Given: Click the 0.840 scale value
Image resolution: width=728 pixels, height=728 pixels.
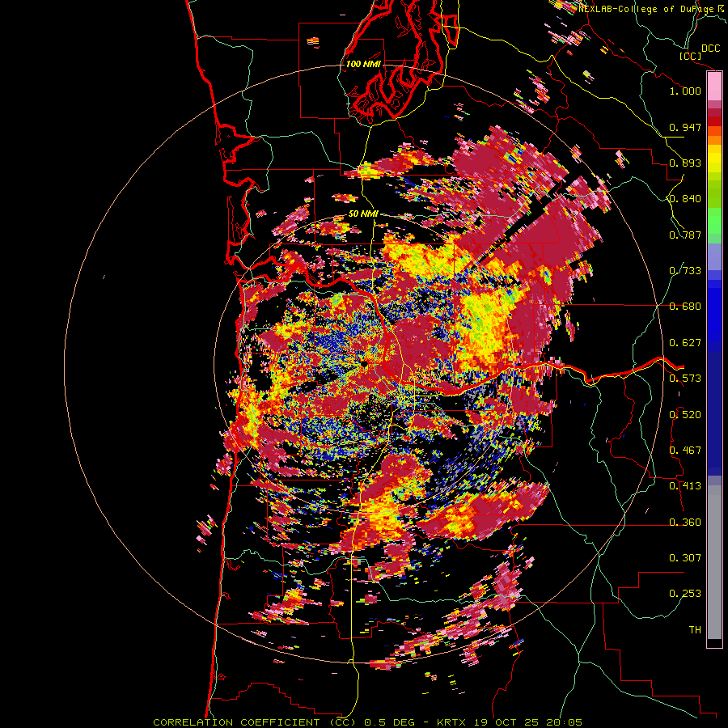Looking at the screenshot, I should pos(685,199).
